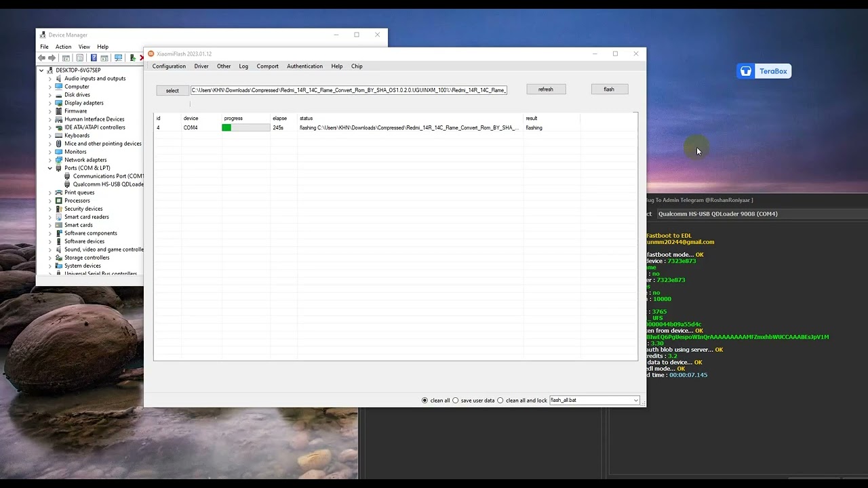This screenshot has width=868, height=488.
Task: Click the Computer category monitor icon
Action: point(59,87)
